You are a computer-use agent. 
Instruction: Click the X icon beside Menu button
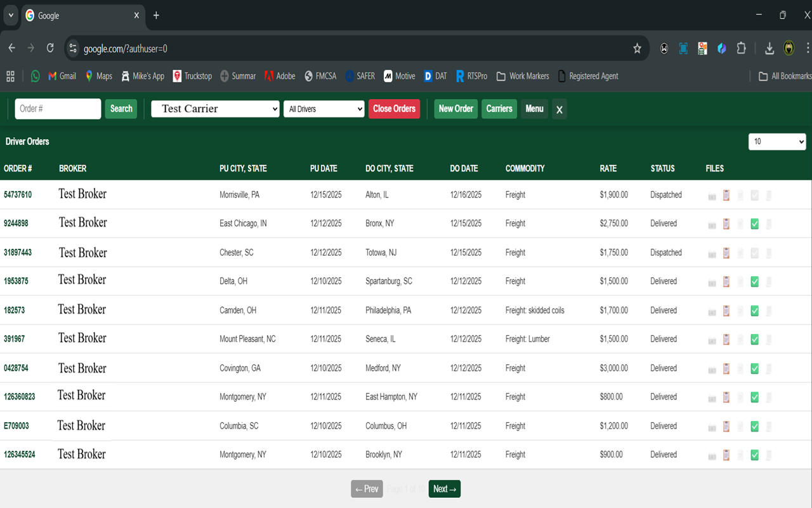coord(559,109)
